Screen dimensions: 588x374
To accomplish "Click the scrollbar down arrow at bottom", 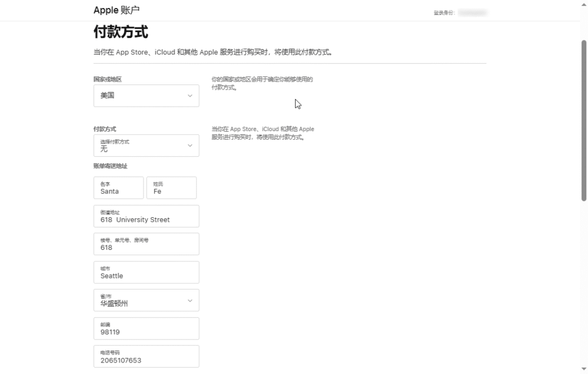I will (584, 369).
